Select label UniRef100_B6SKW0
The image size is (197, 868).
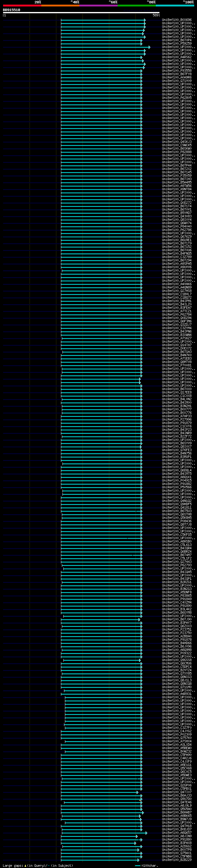[x=177, y=149]
